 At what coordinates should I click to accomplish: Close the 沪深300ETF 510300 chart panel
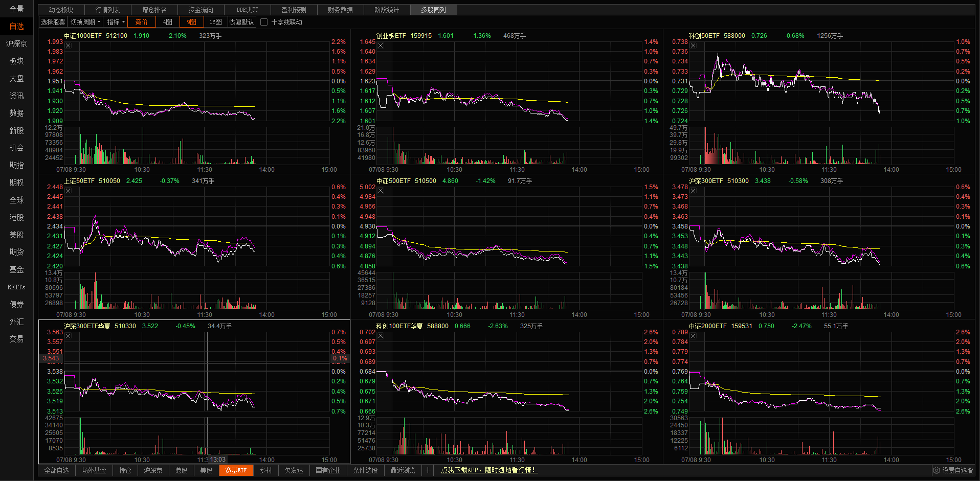tap(693, 191)
